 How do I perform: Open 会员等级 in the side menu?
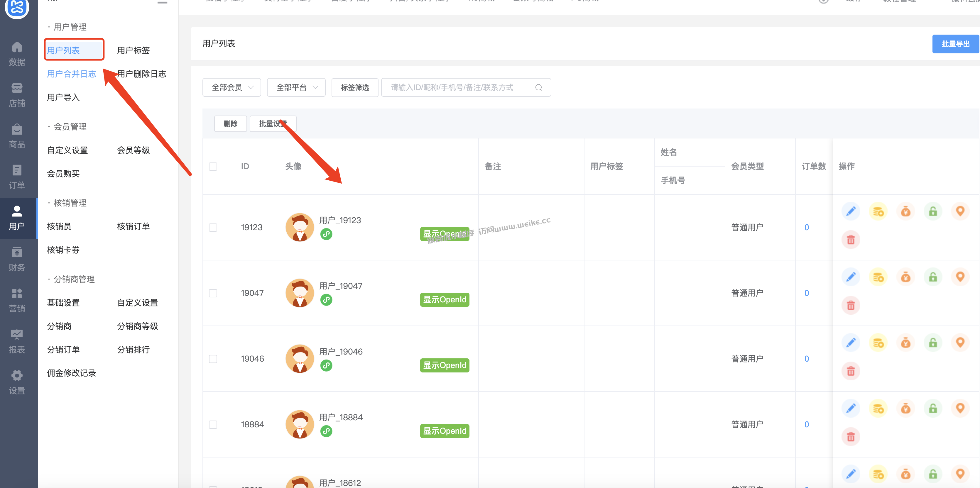[x=134, y=150]
